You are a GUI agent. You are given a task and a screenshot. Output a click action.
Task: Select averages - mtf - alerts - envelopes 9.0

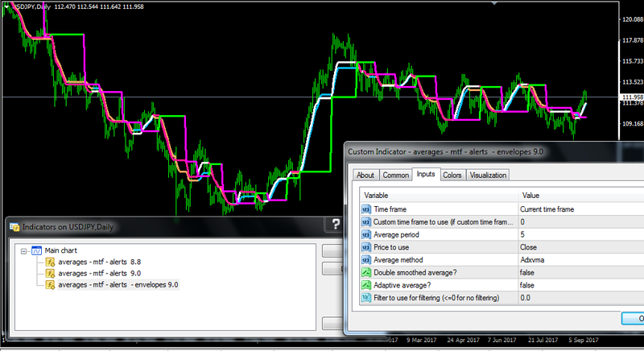point(118,285)
